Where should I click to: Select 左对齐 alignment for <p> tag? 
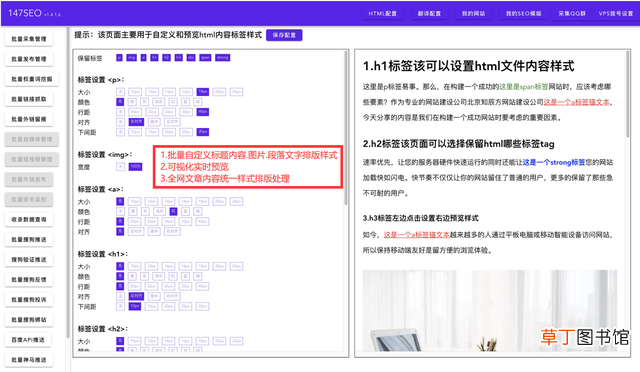click(x=136, y=122)
